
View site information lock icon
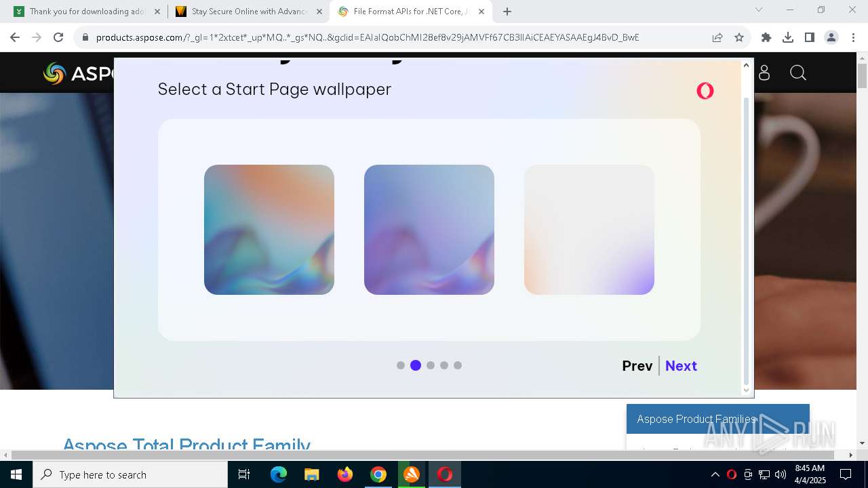[85, 37]
